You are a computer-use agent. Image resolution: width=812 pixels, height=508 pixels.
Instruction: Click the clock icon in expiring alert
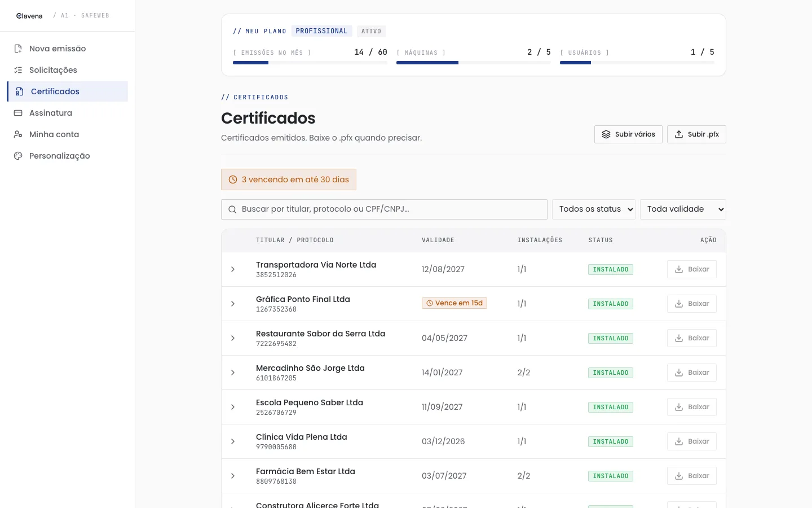(x=233, y=179)
